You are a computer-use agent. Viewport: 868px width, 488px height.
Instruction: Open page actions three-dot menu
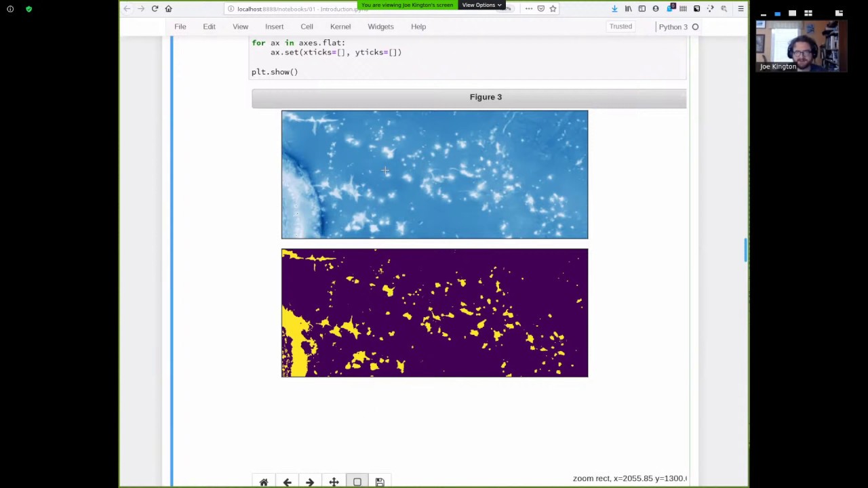(x=529, y=9)
